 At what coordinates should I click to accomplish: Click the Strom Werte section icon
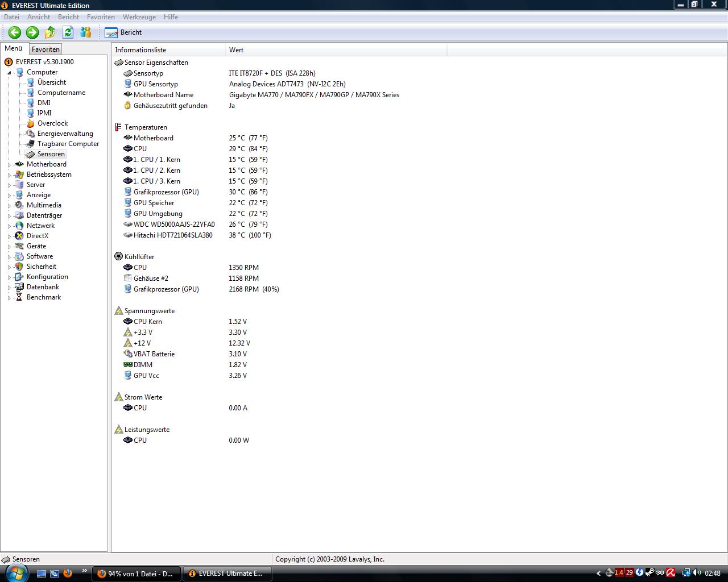point(118,397)
